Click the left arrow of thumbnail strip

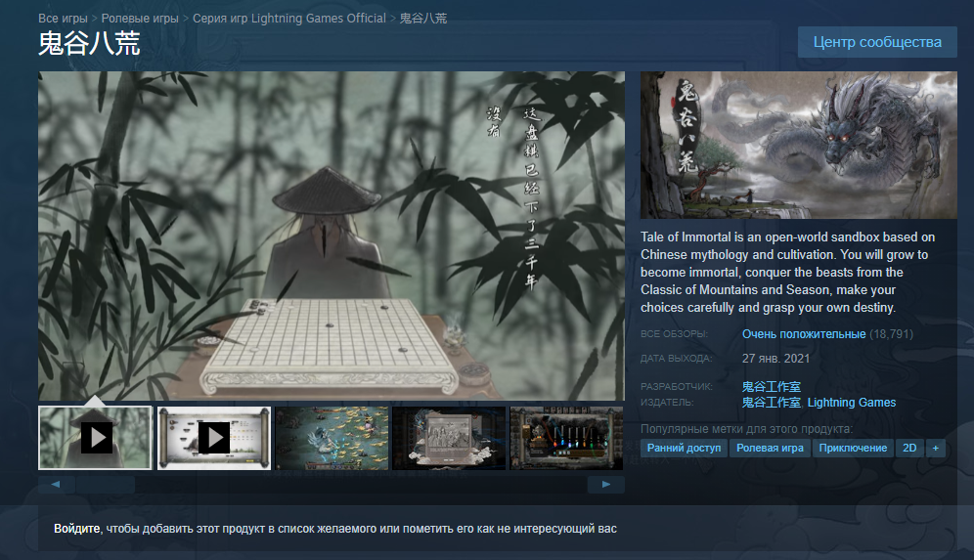[x=56, y=484]
